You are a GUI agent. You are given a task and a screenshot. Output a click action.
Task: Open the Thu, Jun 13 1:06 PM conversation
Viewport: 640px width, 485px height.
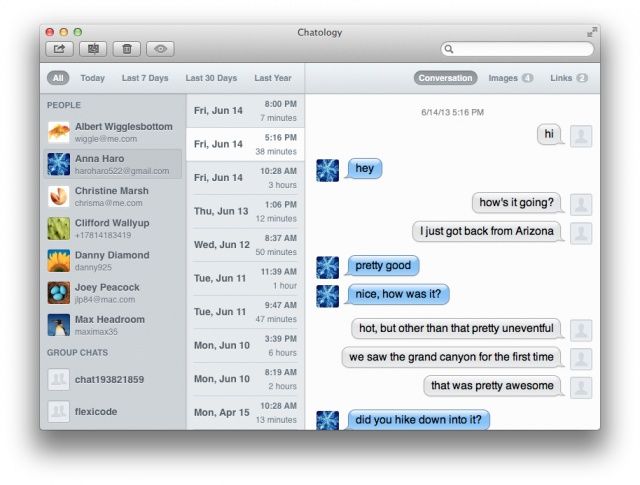pos(245,211)
